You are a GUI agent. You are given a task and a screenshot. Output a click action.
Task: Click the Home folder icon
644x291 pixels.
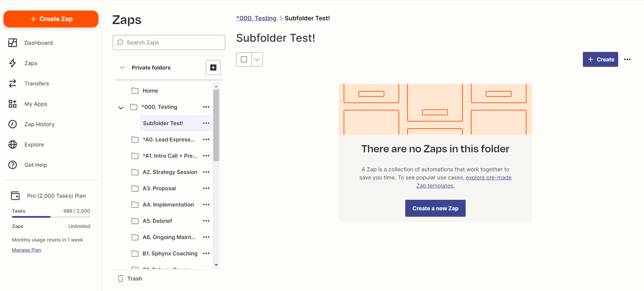(x=135, y=91)
